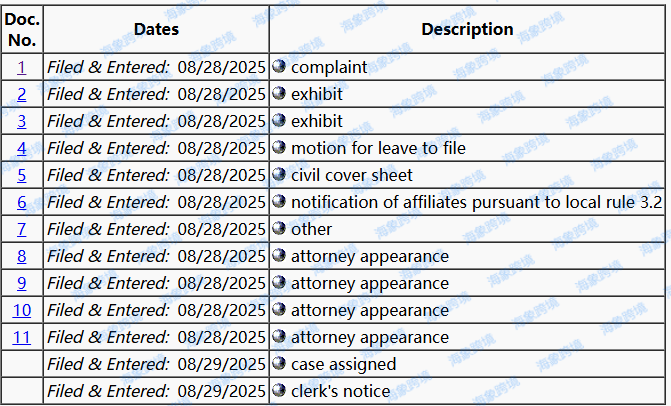Click the globe icon beside clerk's notice
This screenshot has height=406, width=671.
coord(279,391)
